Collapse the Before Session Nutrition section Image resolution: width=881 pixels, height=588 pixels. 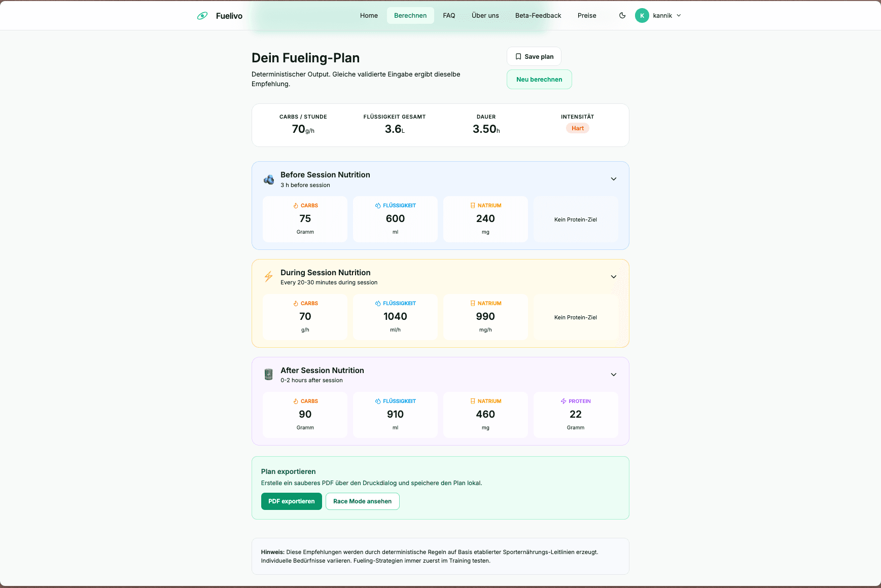[614, 179]
